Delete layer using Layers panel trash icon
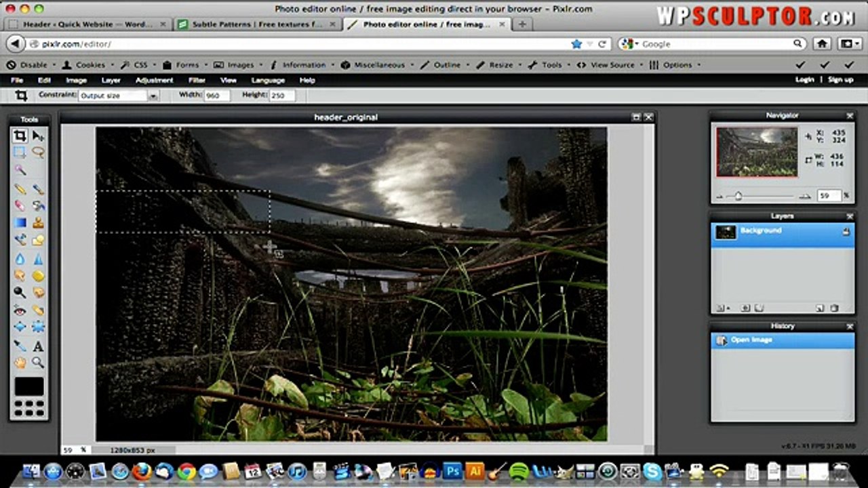The width and height of the screenshot is (868, 488). 835,308
